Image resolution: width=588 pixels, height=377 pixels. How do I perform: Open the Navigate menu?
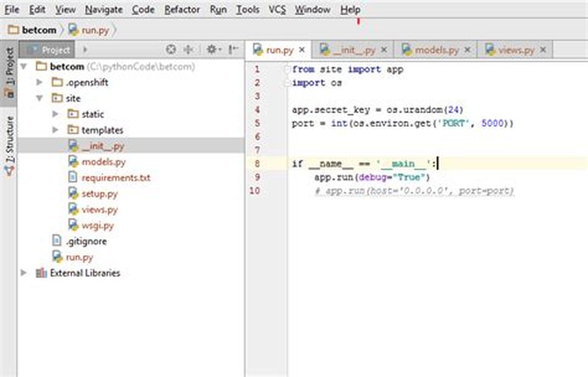coord(104,10)
